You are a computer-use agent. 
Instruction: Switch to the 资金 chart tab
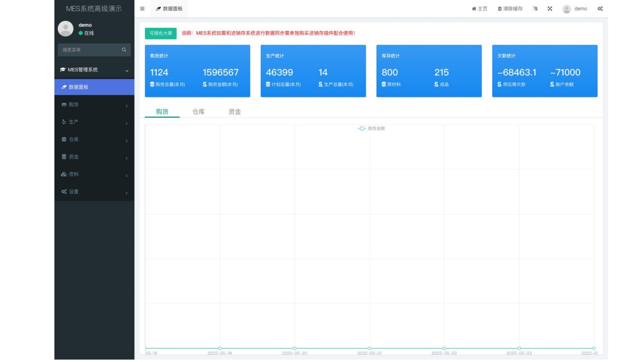coord(235,111)
